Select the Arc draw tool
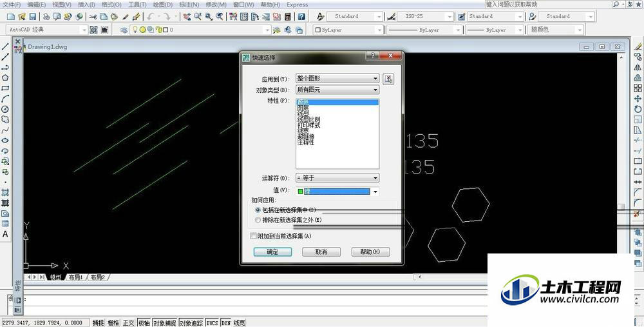 click(5, 99)
